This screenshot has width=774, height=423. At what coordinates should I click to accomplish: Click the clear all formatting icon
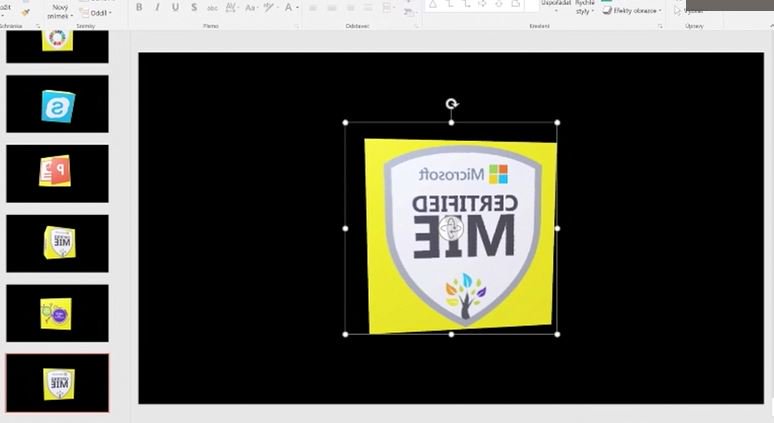269,7
